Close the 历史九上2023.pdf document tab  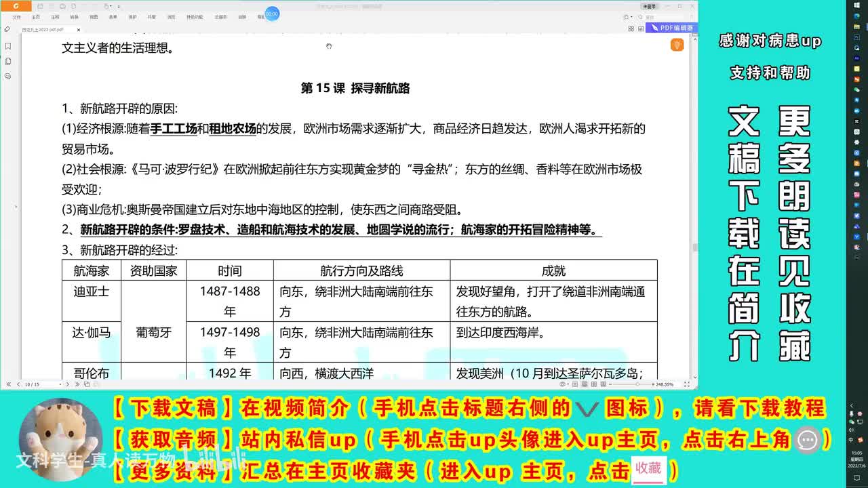point(79,29)
